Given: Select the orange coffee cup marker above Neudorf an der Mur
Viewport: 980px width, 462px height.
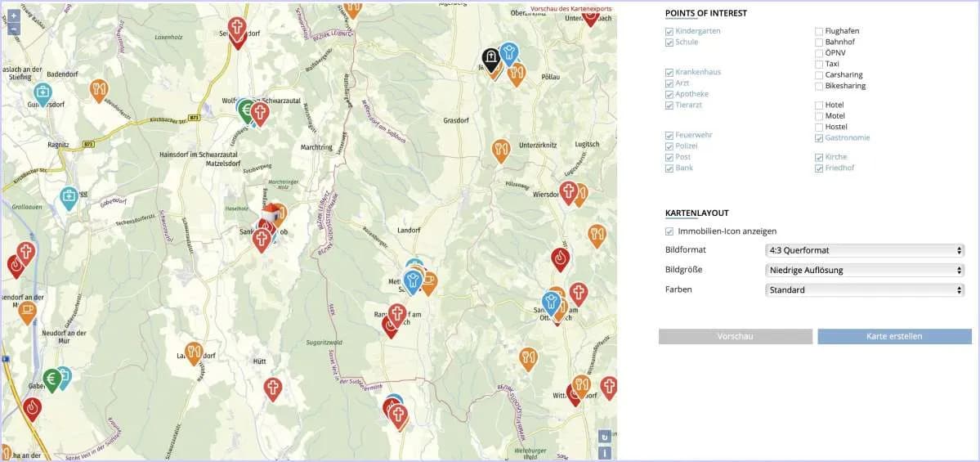Looking at the screenshot, I should pyautogui.click(x=27, y=312).
